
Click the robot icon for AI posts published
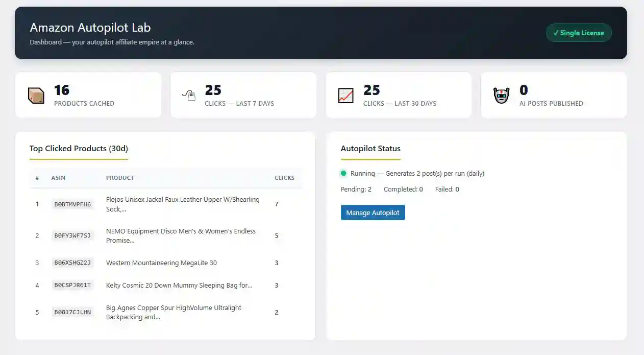[x=501, y=95]
